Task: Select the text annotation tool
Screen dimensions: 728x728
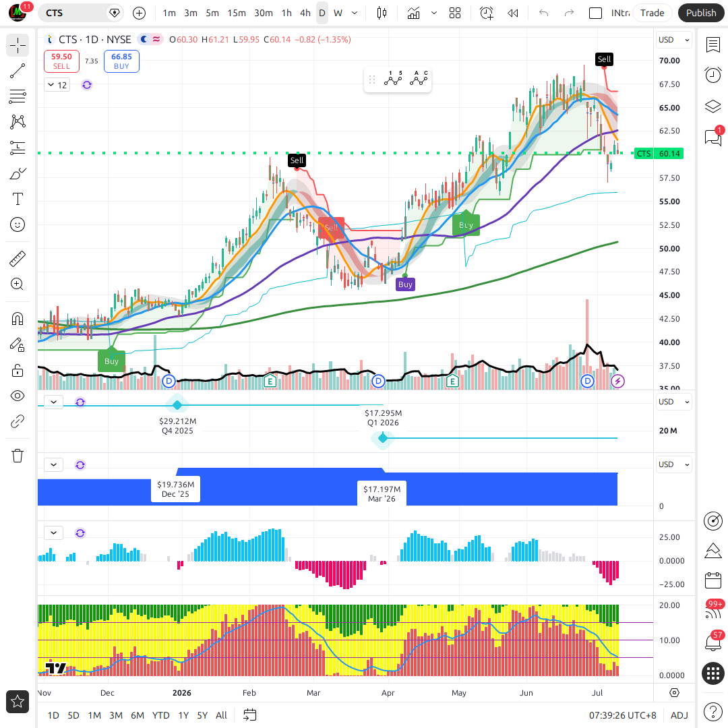Action: 18,199
